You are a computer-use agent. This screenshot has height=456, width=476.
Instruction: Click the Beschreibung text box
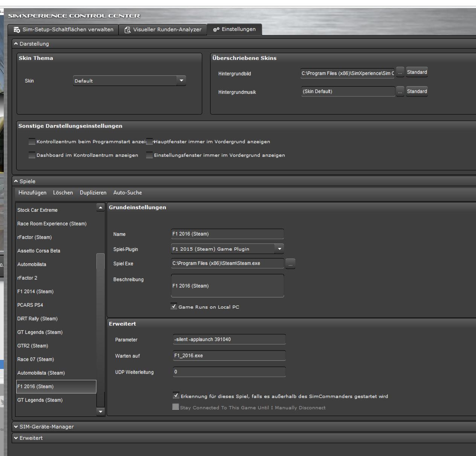227,286
